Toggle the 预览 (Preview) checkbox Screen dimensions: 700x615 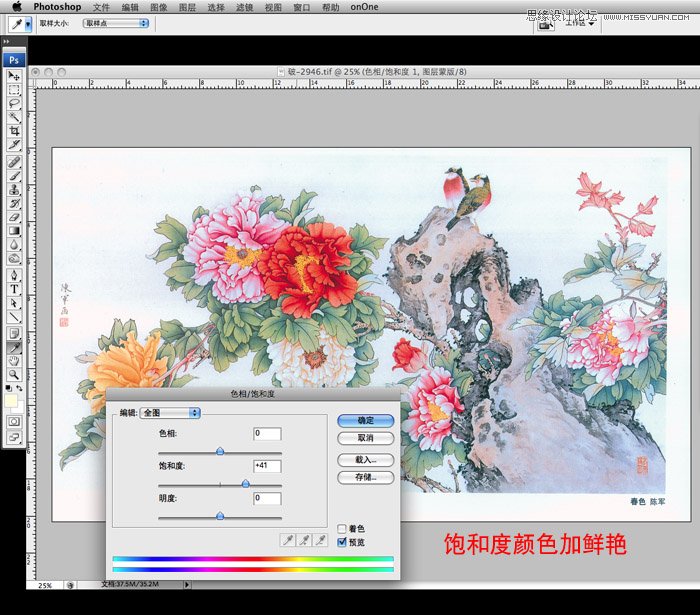click(342, 542)
